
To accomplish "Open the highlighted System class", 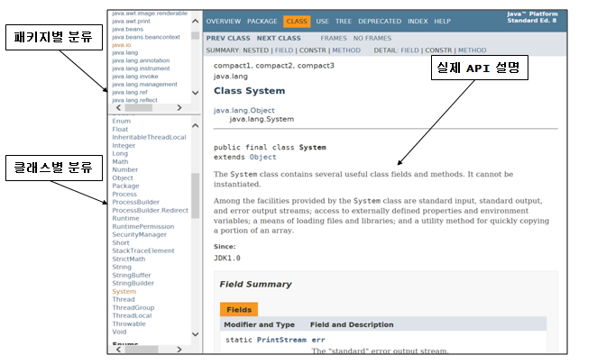I will 124,291.
